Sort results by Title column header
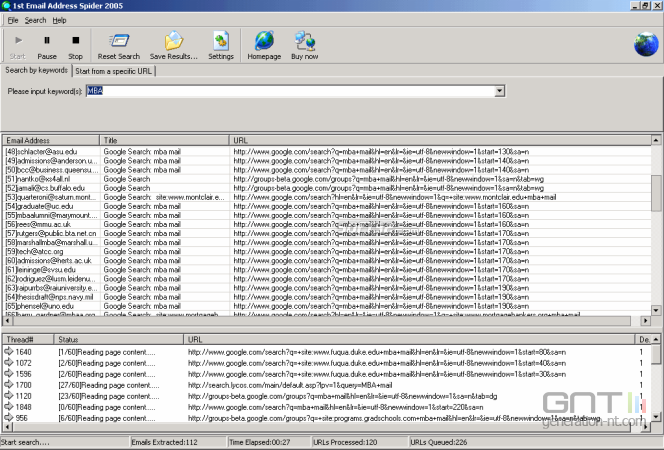664x450 pixels. (x=164, y=141)
